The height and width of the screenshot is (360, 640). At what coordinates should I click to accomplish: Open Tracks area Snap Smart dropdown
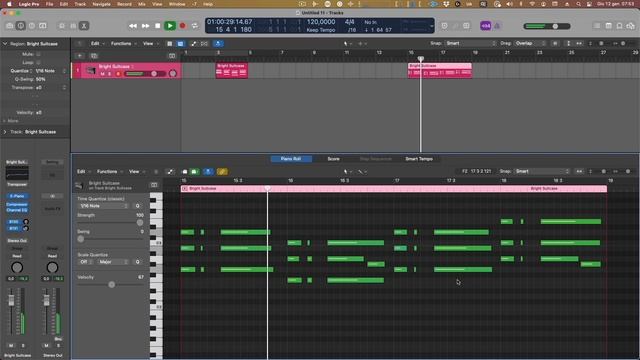pyautogui.click(x=471, y=43)
